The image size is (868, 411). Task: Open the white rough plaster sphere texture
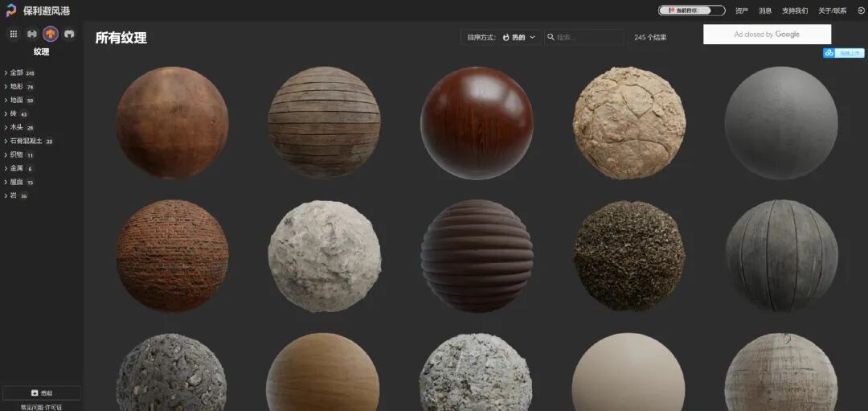point(325,256)
